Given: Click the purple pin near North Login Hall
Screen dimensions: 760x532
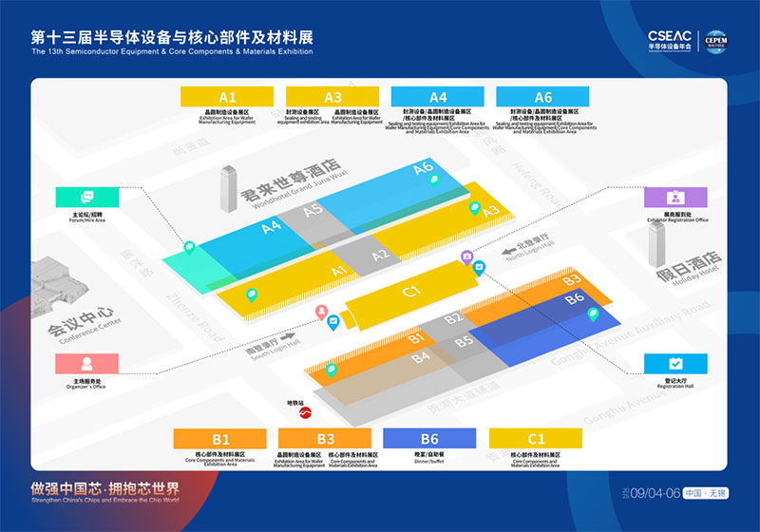Looking at the screenshot, I should click(x=466, y=256).
